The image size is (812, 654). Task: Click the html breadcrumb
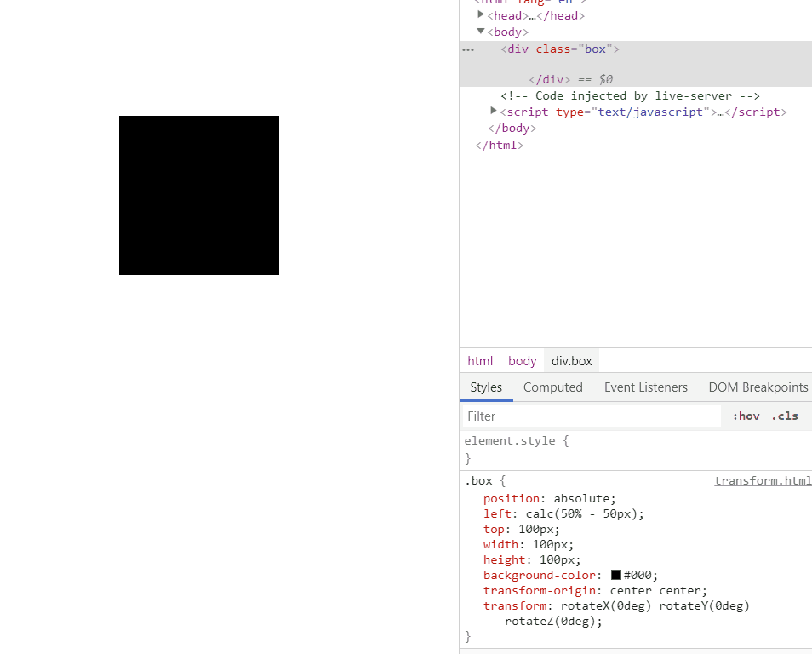(x=480, y=361)
